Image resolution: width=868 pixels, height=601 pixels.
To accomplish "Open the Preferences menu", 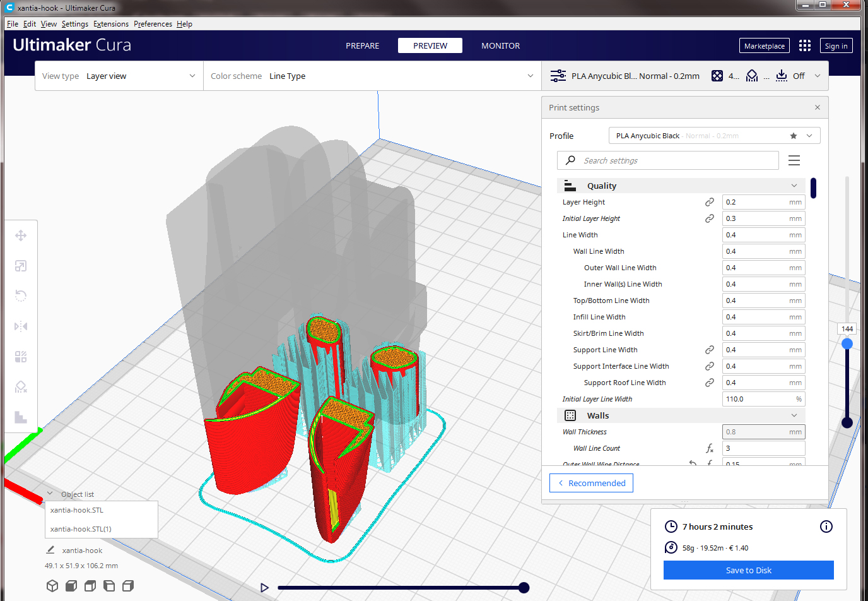I will click(153, 24).
